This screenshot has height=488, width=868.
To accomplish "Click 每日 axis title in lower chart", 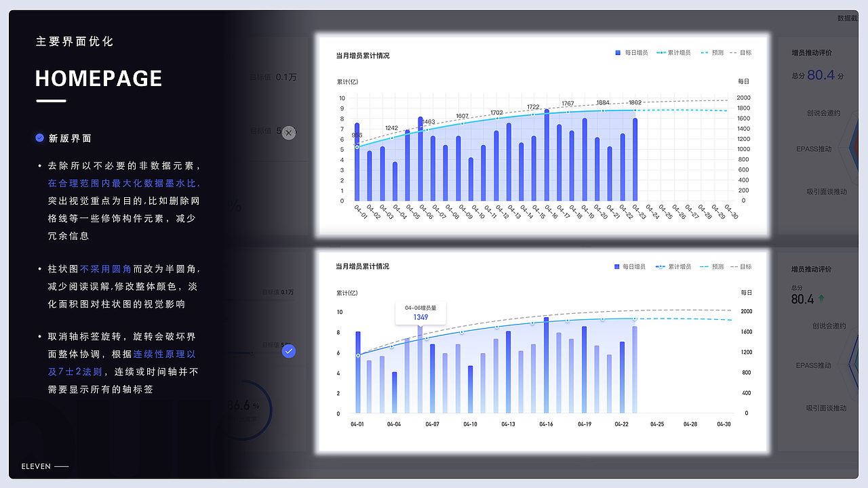I will point(746,293).
